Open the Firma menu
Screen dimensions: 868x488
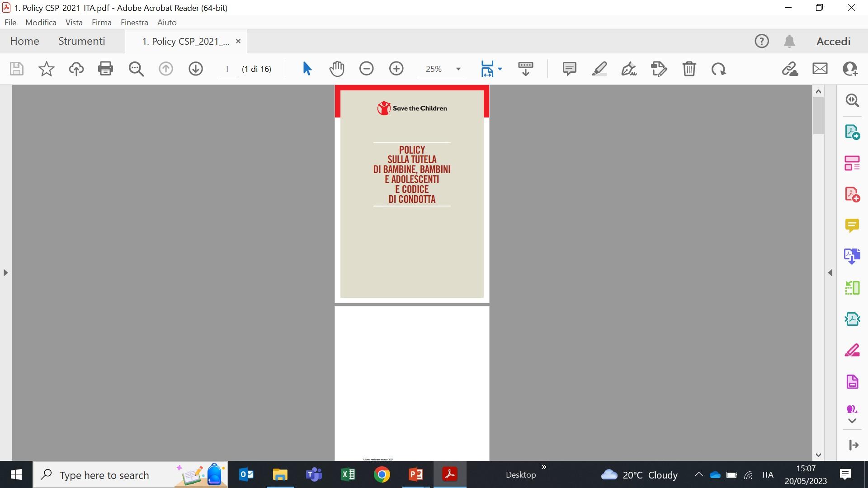pos(101,22)
